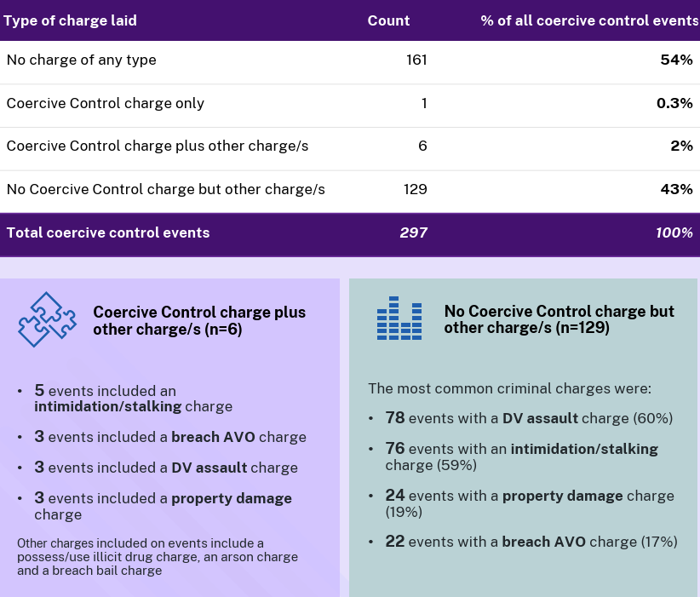Click the left panel heading ending with (n=6)
This screenshot has height=597, width=700.
[199, 321]
